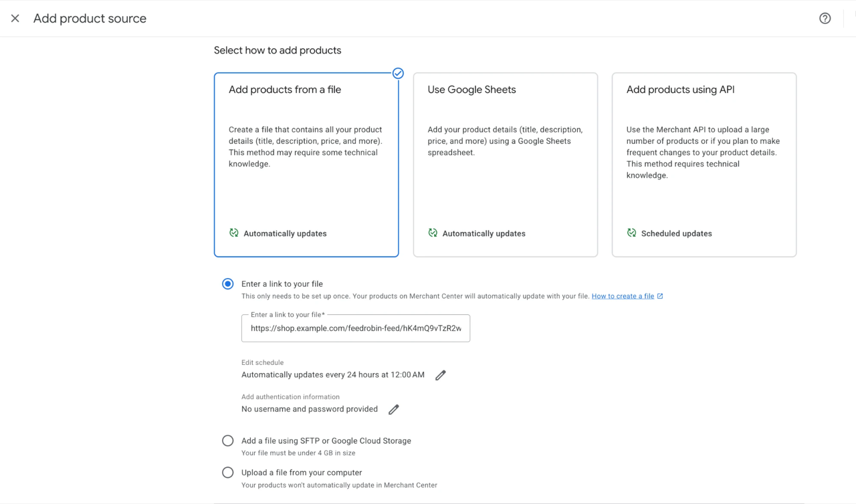Click the external link icon after How to create a file
Screen dimensions: 856x504
(x=660, y=296)
